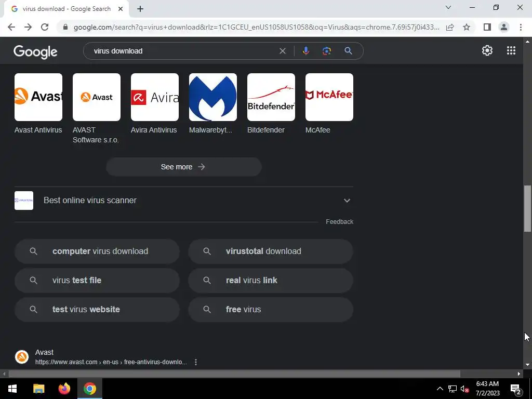Screen dimensions: 532x399
Task: Search by image with Google Lens
Action: [x=326, y=51]
